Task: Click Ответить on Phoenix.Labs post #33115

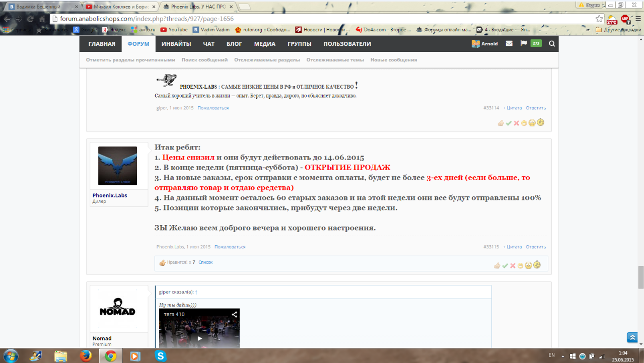Action: point(536,247)
